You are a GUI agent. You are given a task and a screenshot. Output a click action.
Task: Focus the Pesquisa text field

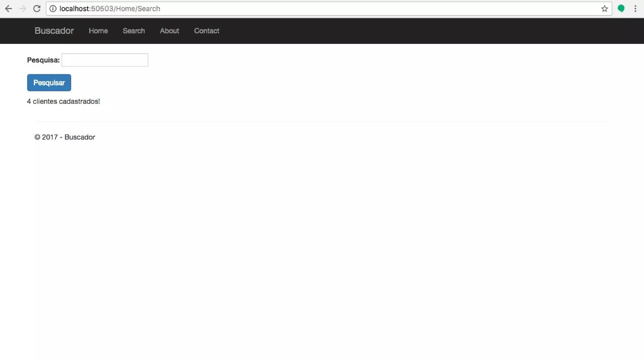pyautogui.click(x=105, y=60)
